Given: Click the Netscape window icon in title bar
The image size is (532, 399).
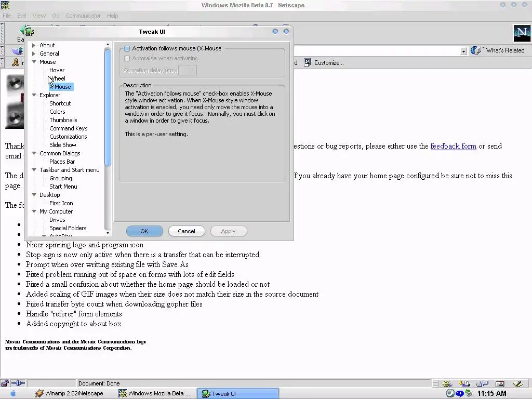Looking at the screenshot, I should [5, 5].
